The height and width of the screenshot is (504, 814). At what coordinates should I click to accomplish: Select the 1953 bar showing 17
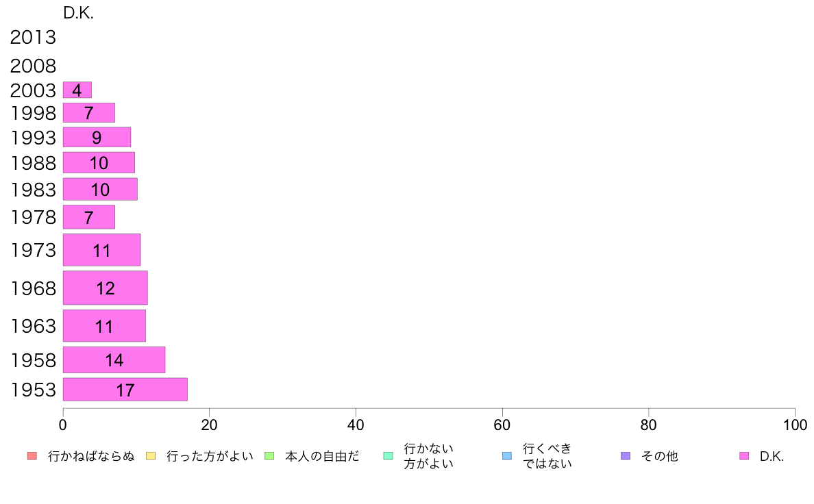[x=125, y=389]
